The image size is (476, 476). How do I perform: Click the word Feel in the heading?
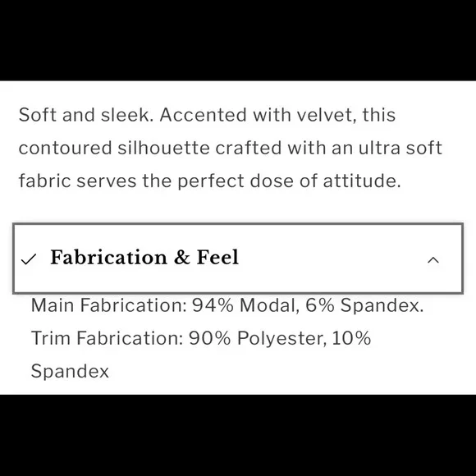(217, 258)
